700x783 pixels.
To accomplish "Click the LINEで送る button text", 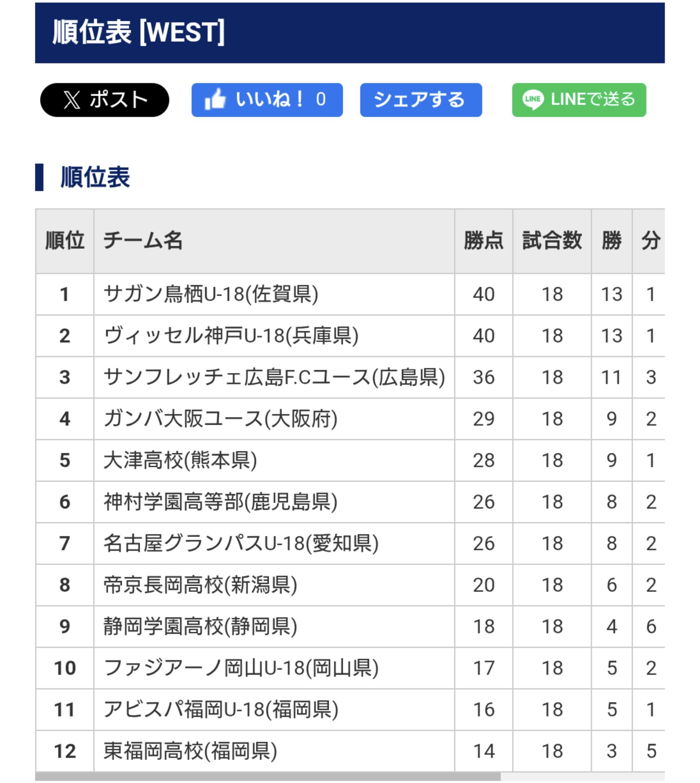I will [593, 100].
